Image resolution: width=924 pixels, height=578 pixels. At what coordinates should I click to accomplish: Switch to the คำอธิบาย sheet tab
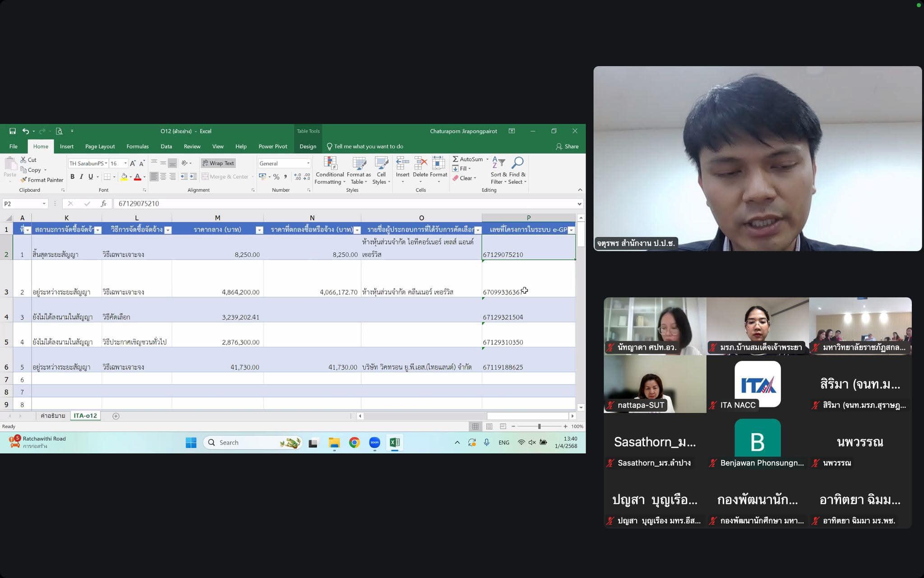pos(53,416)
